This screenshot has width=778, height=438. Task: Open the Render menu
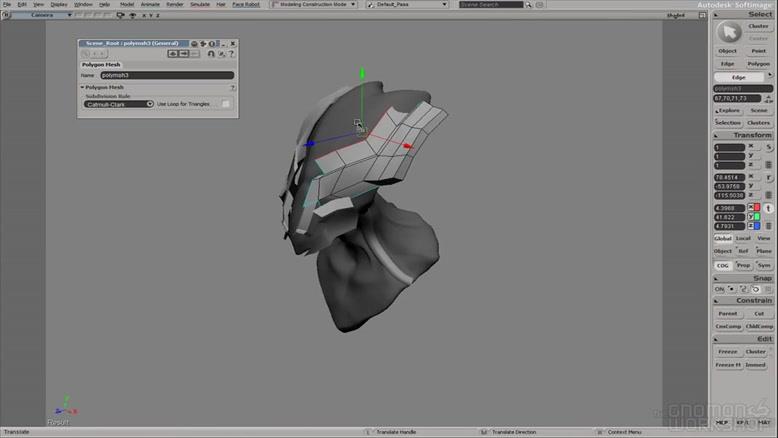pyautogui.click(x=175, y=4)
